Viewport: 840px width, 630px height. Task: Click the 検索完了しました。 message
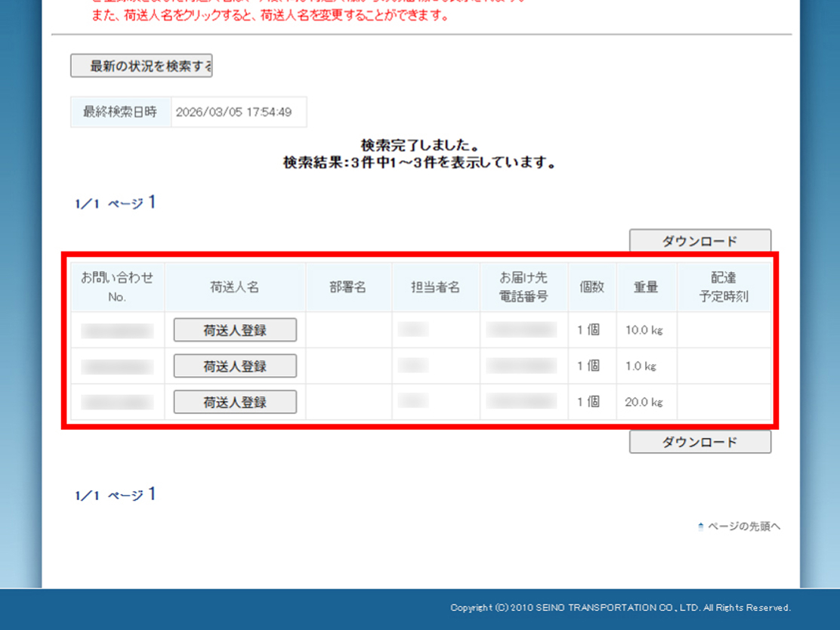click(419, 145)
